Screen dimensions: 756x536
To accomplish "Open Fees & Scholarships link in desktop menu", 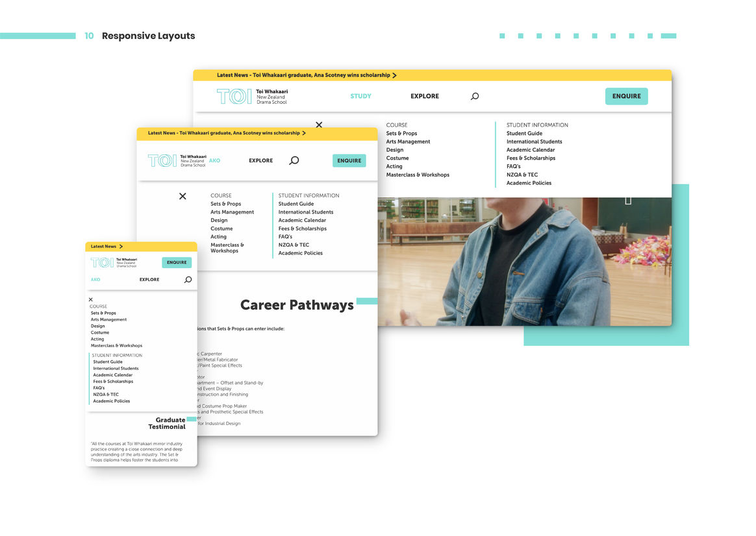I will (531, 158).
